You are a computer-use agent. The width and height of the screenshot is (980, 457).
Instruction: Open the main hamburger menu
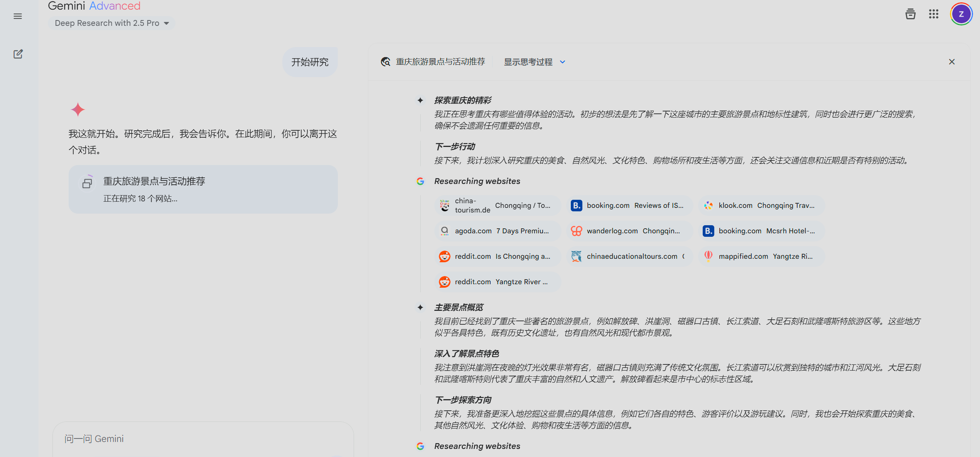click(18, 16)
